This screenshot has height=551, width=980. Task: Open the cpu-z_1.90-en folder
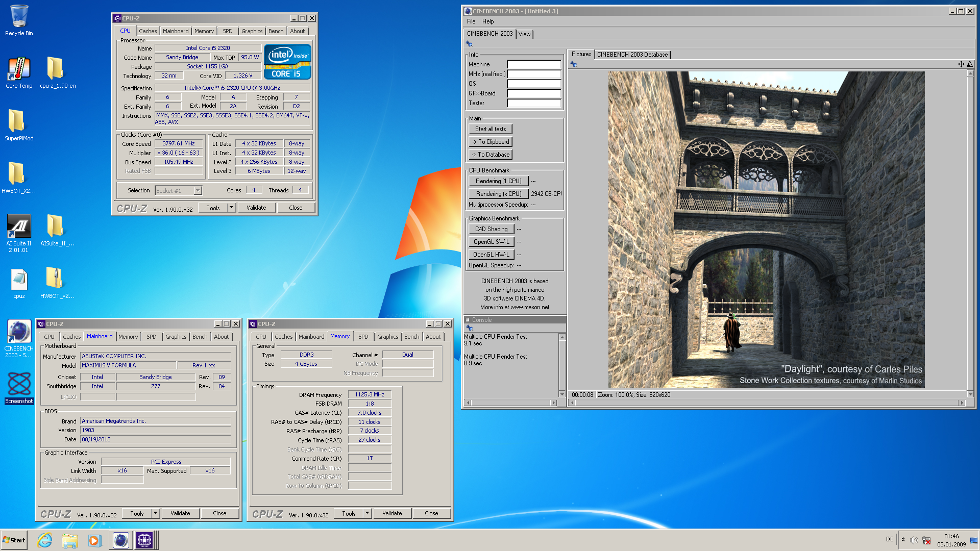click(57, 72)
